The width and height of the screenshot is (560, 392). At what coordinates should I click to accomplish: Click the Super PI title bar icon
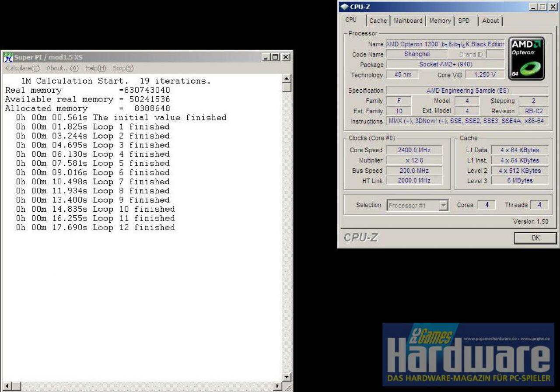pyautogui.click(x=8, y=57)
